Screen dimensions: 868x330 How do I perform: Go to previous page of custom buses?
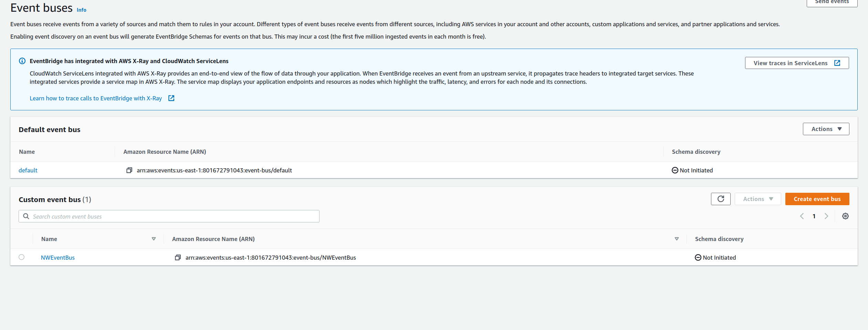click(x=802, y=216)
